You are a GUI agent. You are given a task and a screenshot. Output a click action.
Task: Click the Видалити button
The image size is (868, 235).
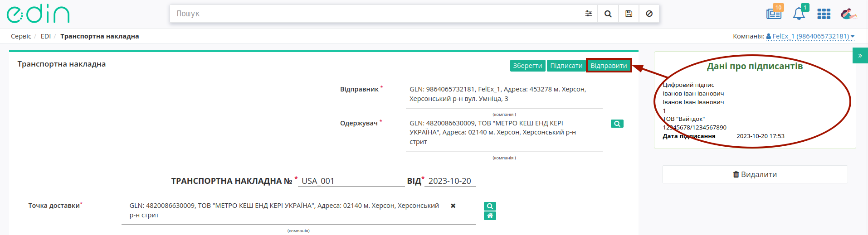[755, 174]
